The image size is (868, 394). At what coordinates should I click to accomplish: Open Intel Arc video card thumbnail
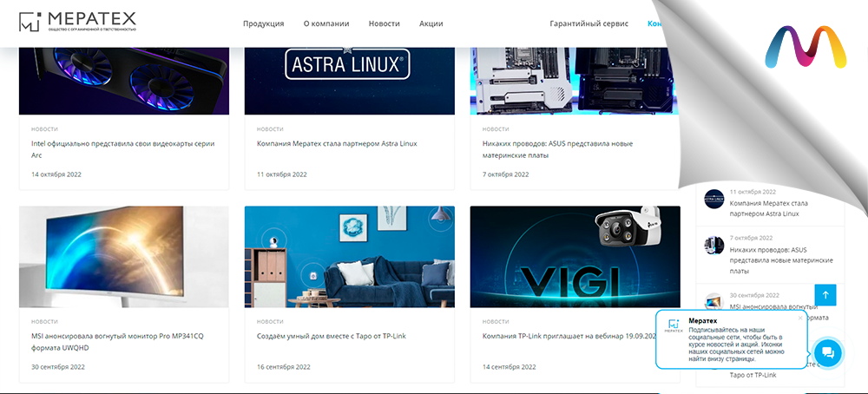coord(124,81)
